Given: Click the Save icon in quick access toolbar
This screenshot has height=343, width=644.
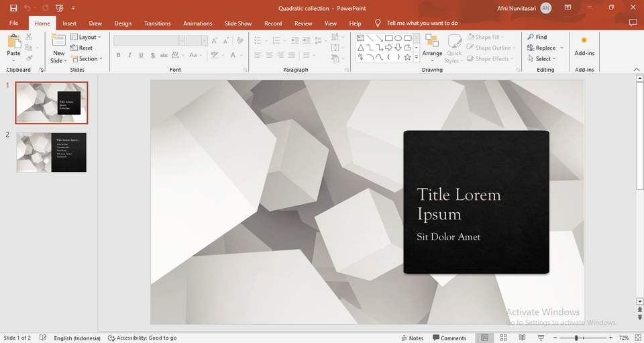Looking at the screenshot, I should coord(13,8).
